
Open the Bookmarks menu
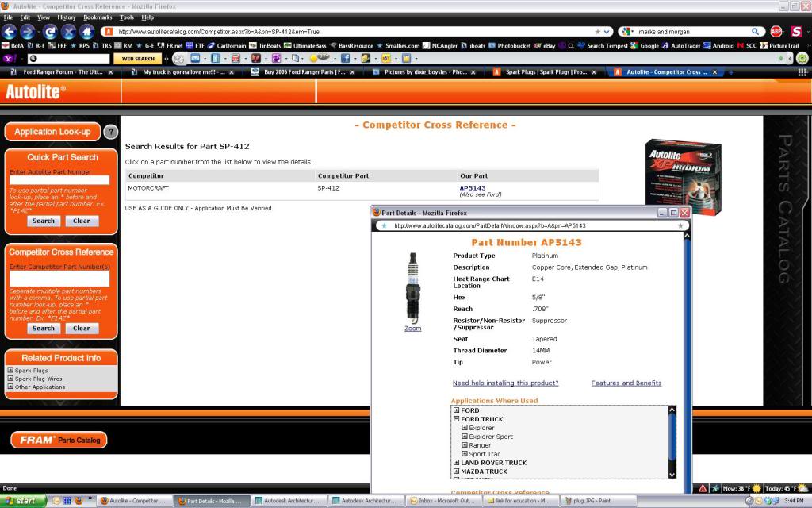click(98, 17)
